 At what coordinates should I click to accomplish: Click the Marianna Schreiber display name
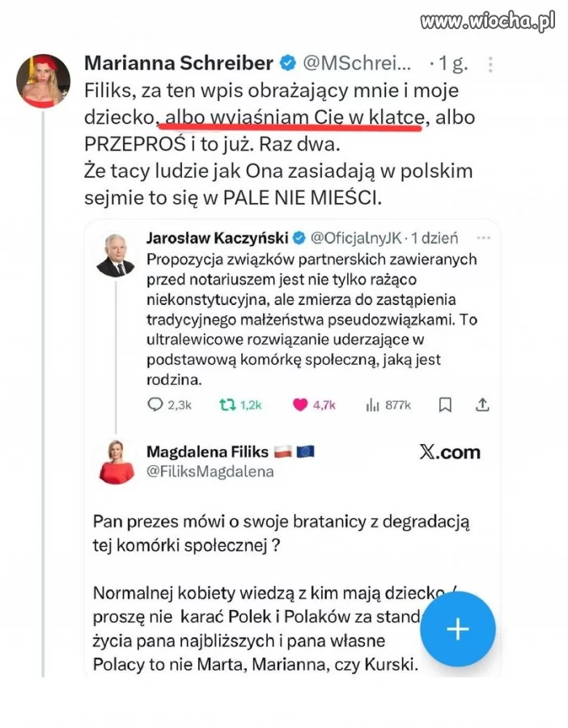[180, 62]
